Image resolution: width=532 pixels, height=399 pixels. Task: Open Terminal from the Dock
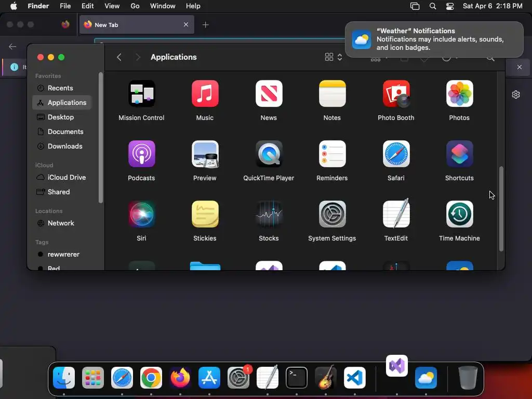297,378
